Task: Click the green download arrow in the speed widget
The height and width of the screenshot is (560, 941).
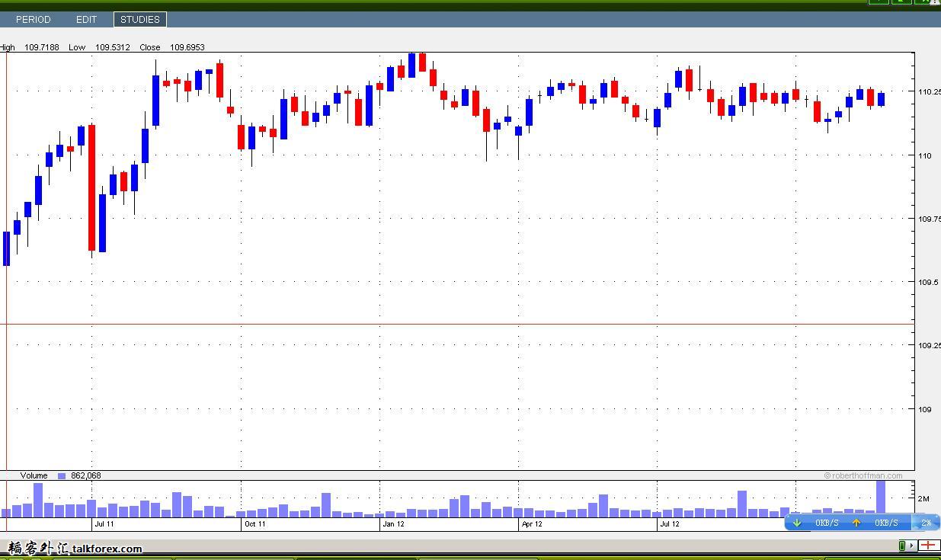Action: [x=797, y=523]
